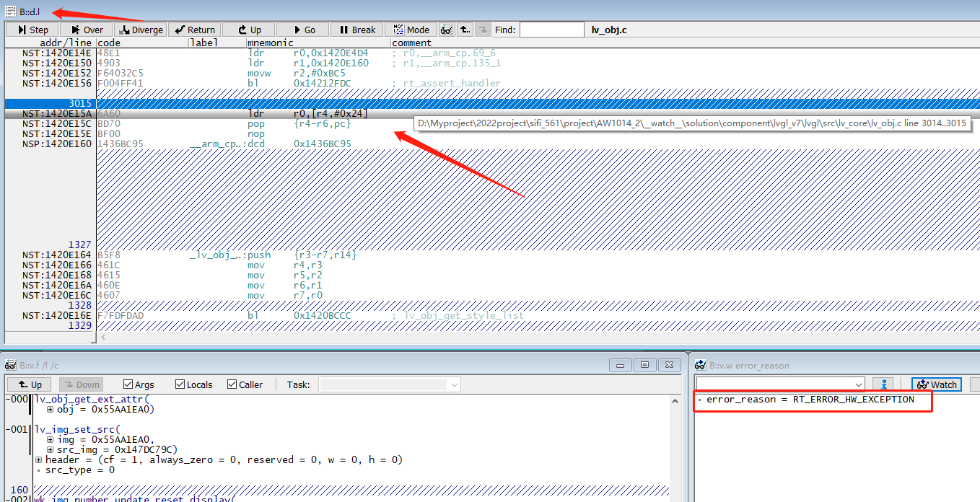The width and height of the screenshot is (980, 502).
Task: Expand the img = 0x55AA1EA0 node
Action: 50,440
